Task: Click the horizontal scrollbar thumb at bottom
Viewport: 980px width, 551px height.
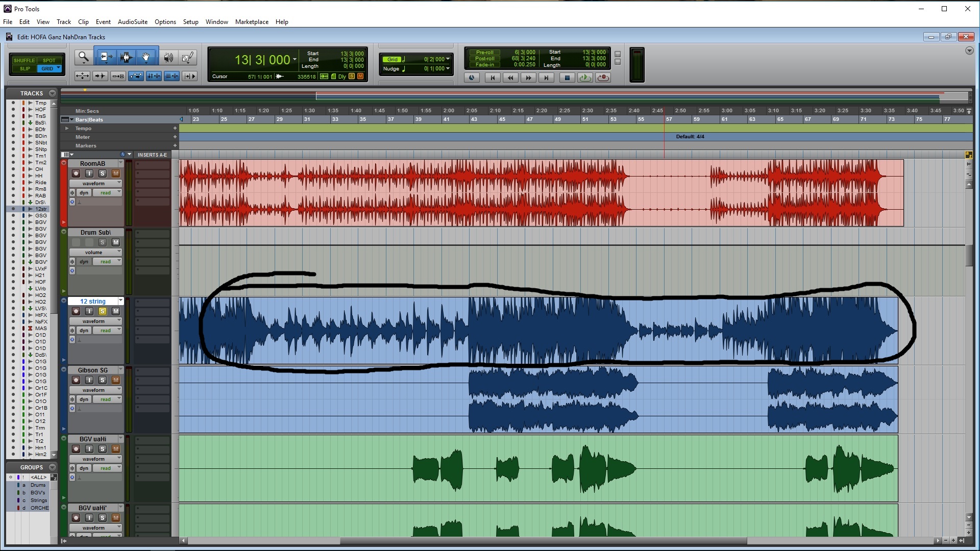Action: pos(543,540)
